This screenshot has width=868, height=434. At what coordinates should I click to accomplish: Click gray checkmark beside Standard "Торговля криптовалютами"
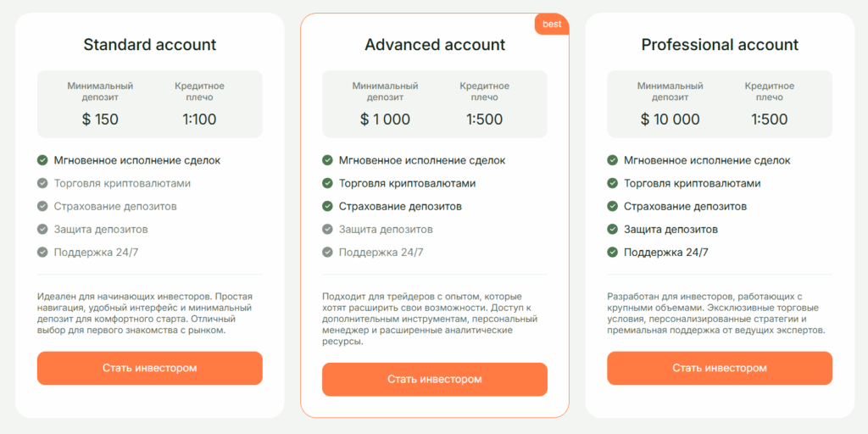(42, 183)
